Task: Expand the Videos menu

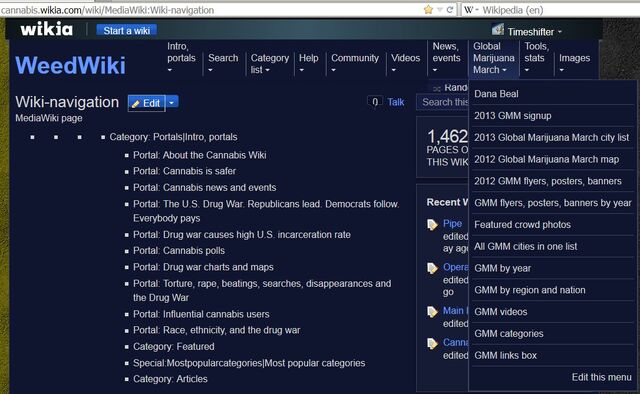Action: point(394,70)
